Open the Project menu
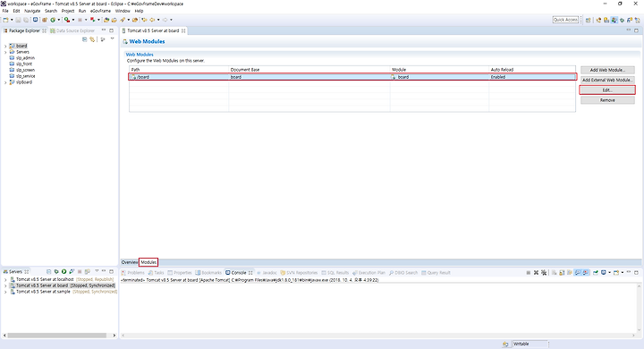 pos(68,11)
